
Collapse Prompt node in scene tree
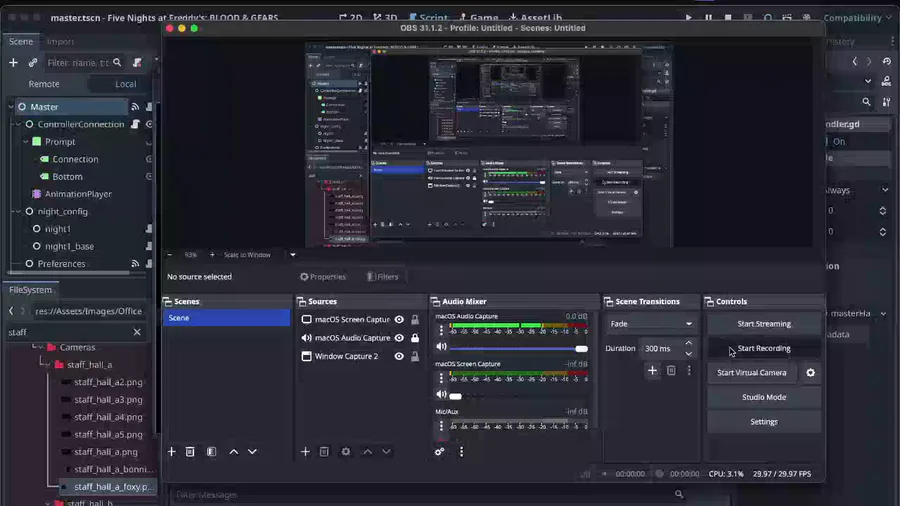(26, 142)
